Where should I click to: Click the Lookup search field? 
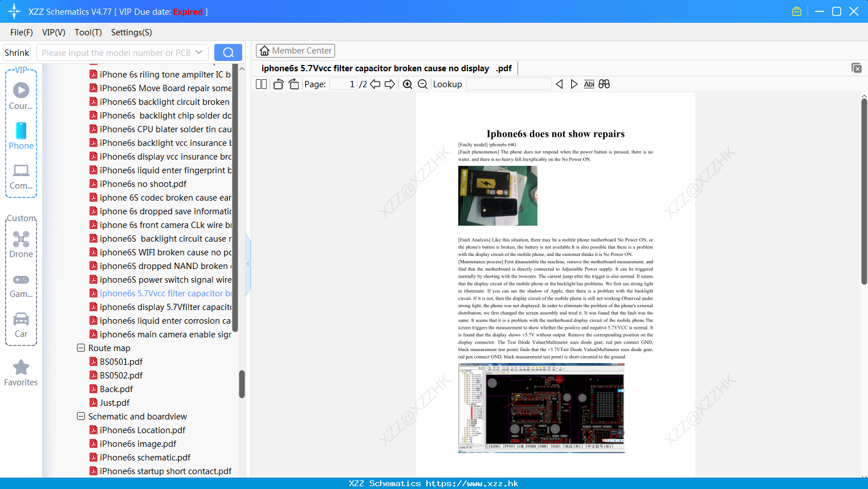pos(509,84)
